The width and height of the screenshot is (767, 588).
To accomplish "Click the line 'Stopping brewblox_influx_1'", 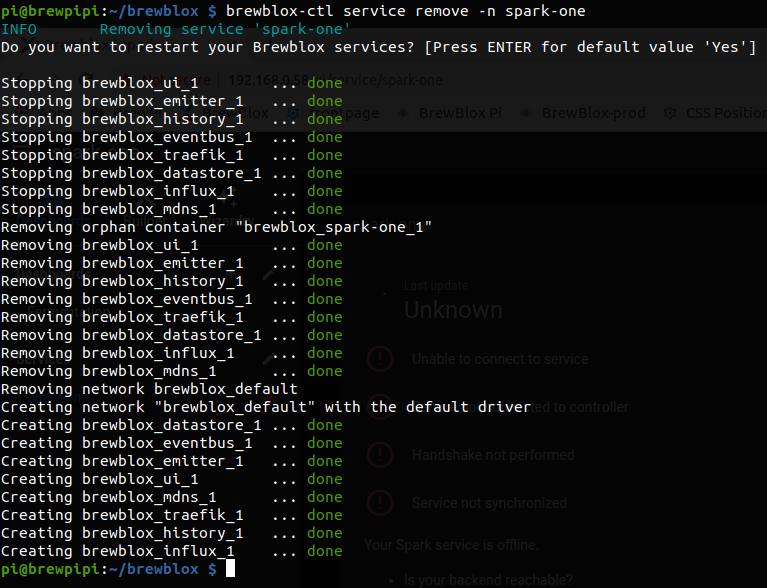I will tap(172, 191).
